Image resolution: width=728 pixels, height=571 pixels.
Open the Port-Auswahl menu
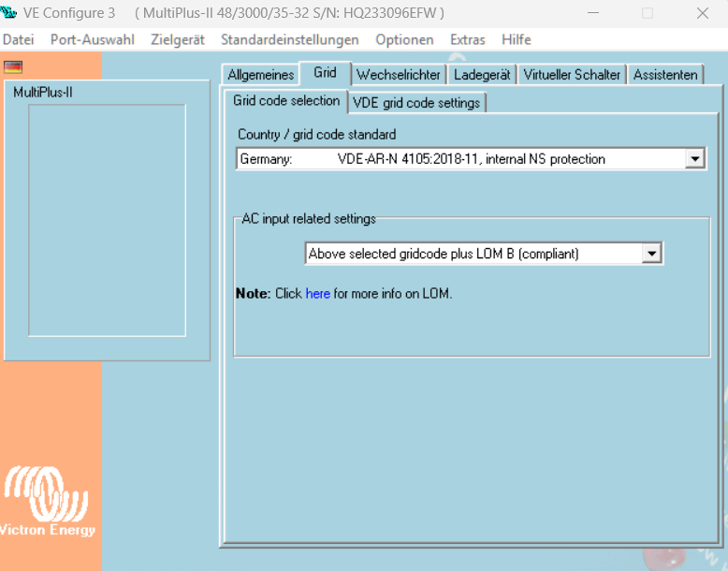coord(93,39)
